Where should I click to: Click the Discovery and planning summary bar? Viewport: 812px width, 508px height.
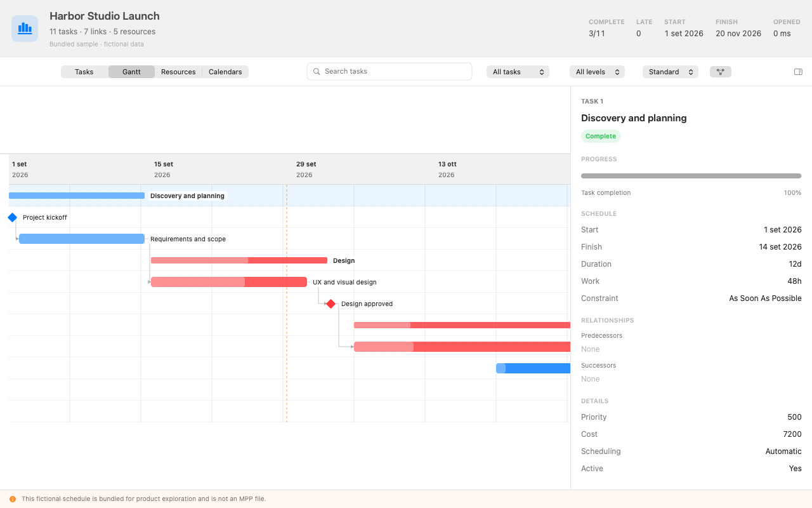77,196
